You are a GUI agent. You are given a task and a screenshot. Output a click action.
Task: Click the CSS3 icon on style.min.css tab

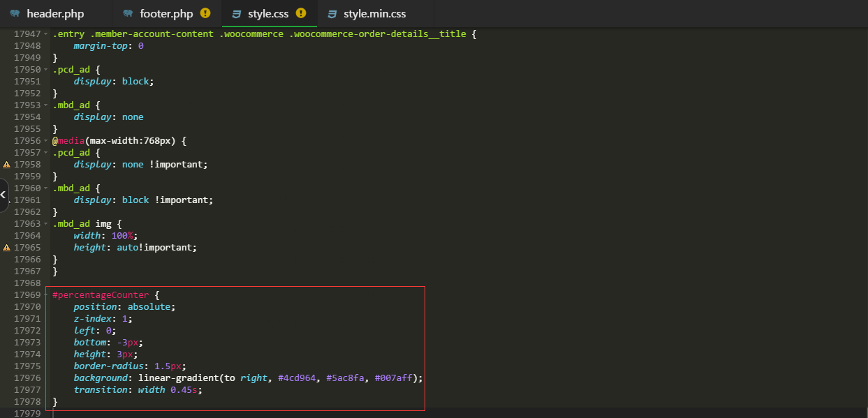[332, 14]
